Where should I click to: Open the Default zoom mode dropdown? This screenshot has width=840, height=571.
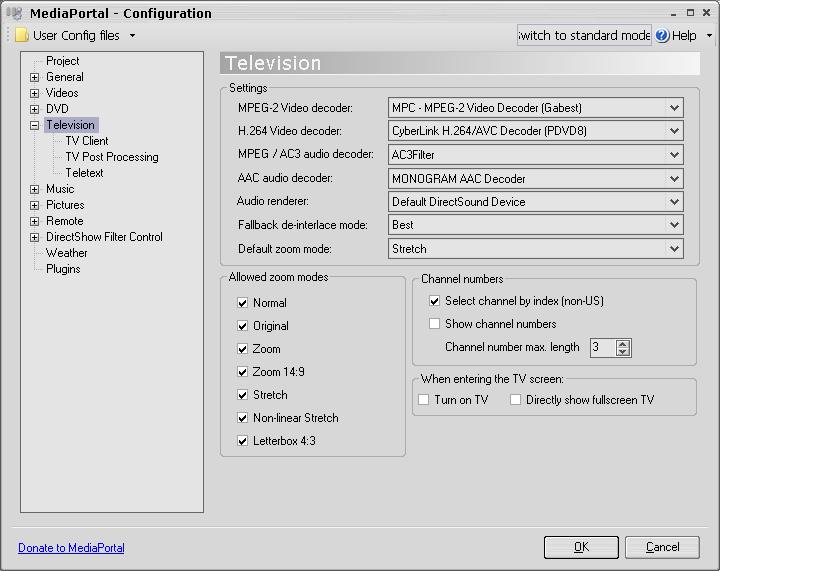675,249
